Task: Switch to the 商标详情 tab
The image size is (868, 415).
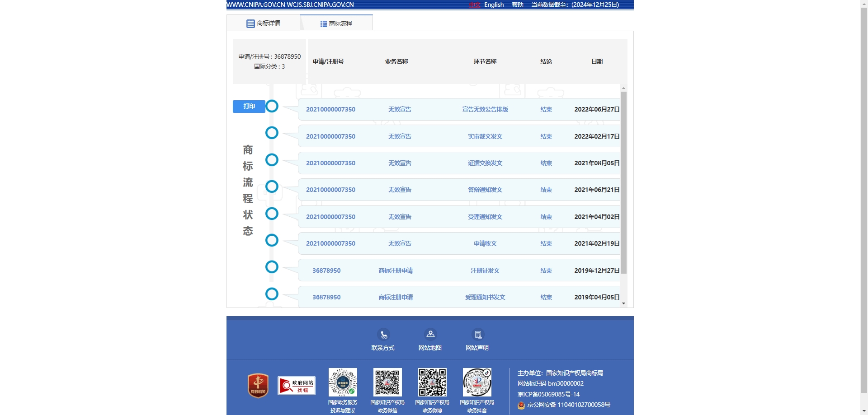Action: pos(263,23)
